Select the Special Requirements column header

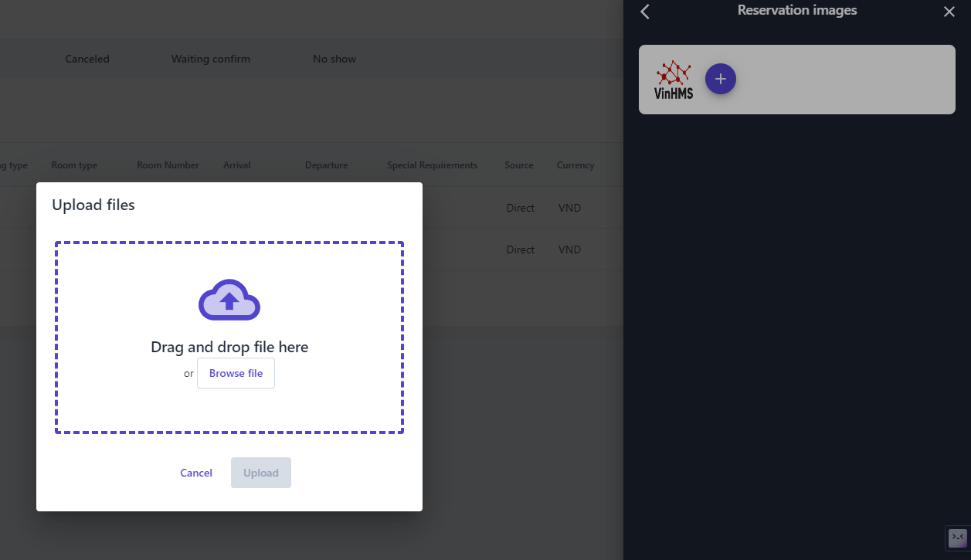[432, 165]
